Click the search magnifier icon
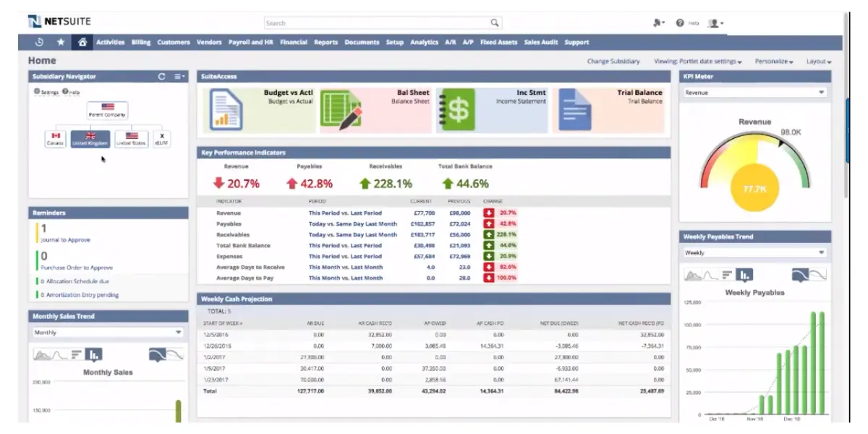Screen dimensions: 868x434 pos(495,23)
